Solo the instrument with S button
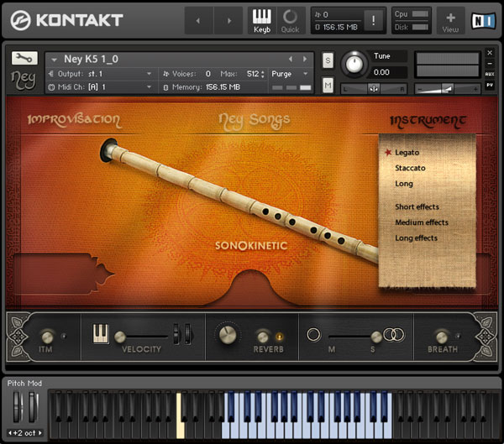 pos(328,60)
